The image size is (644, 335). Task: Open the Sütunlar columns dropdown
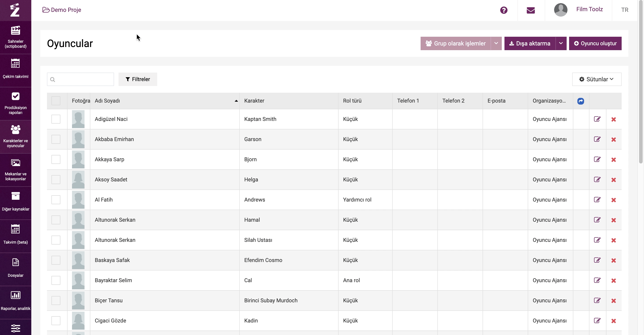pyautogui.click(x=597, y=79)
